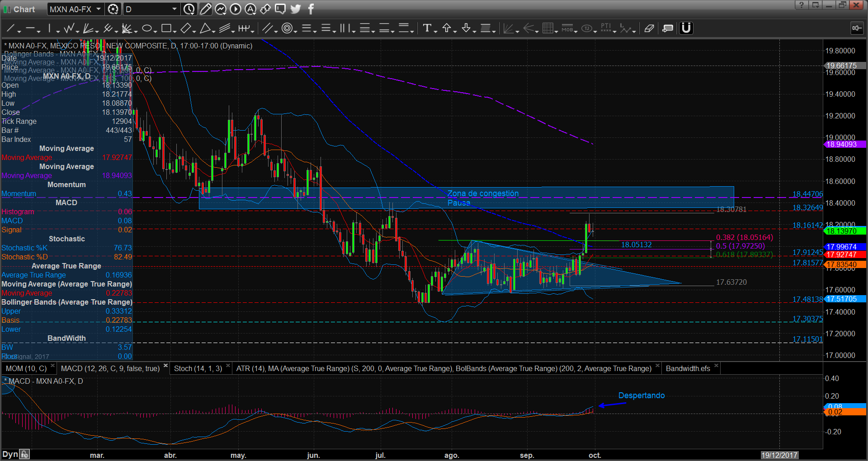Viewport: 868px width, 461px height.
Task: Expand the Fibonacci circles options arrow
Action: [x=295, y=31]
